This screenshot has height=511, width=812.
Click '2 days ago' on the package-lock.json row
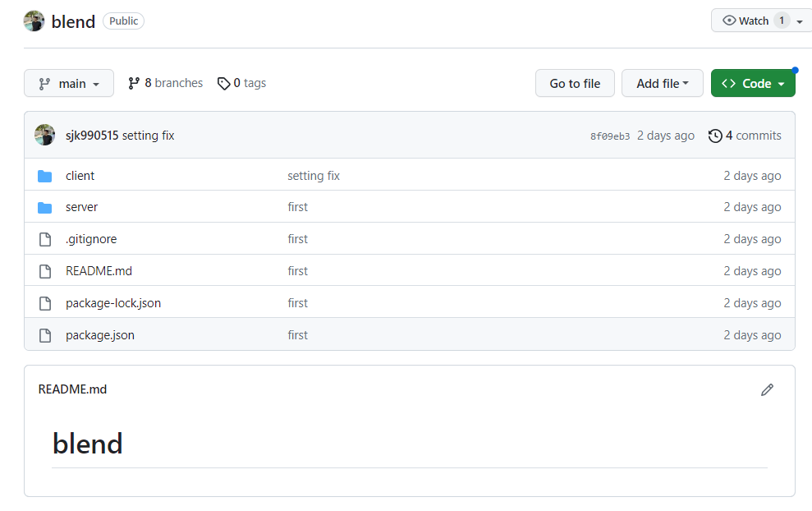752,303
